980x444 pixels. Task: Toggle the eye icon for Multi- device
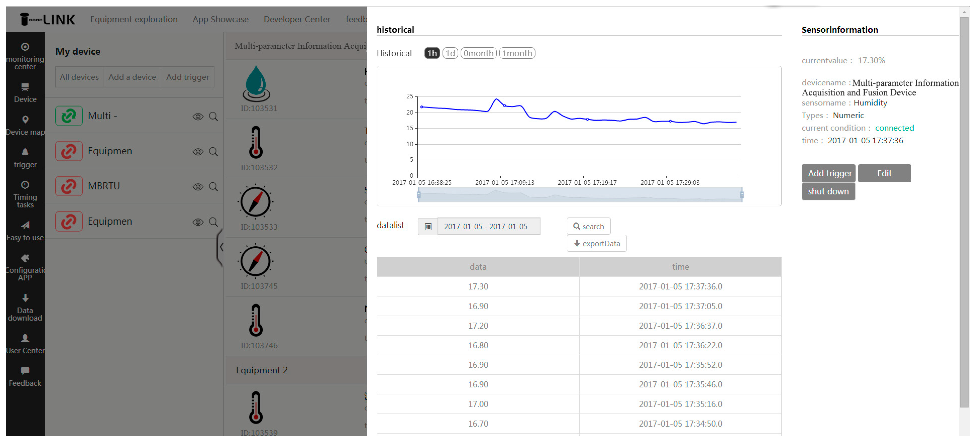pos(198,116)
